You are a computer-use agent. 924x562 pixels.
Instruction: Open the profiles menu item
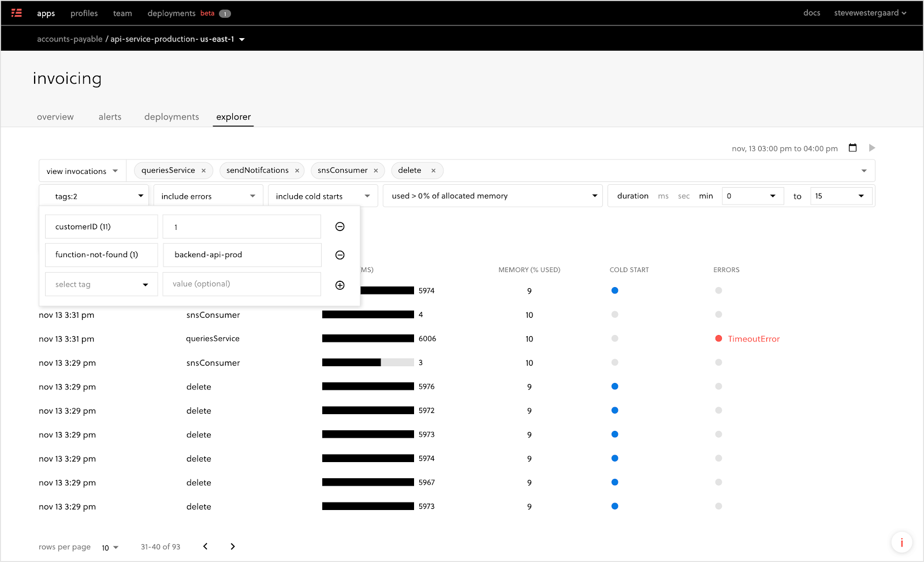tap(84, 13)
